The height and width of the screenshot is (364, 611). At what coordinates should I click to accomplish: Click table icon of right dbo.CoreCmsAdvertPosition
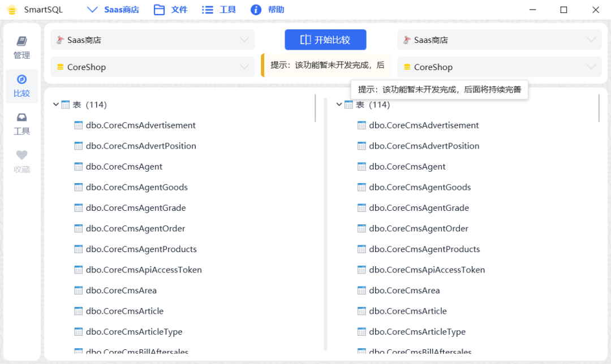tap(362, 146)
